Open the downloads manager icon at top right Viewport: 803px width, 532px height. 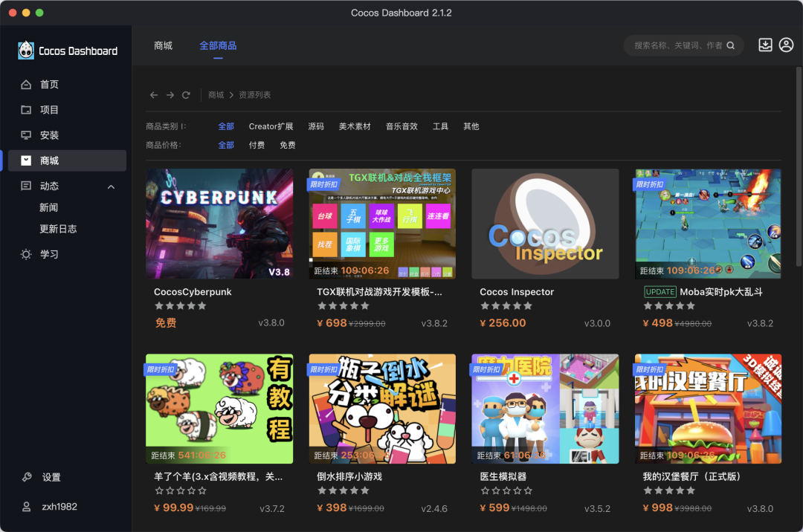[x=765, y=45]
